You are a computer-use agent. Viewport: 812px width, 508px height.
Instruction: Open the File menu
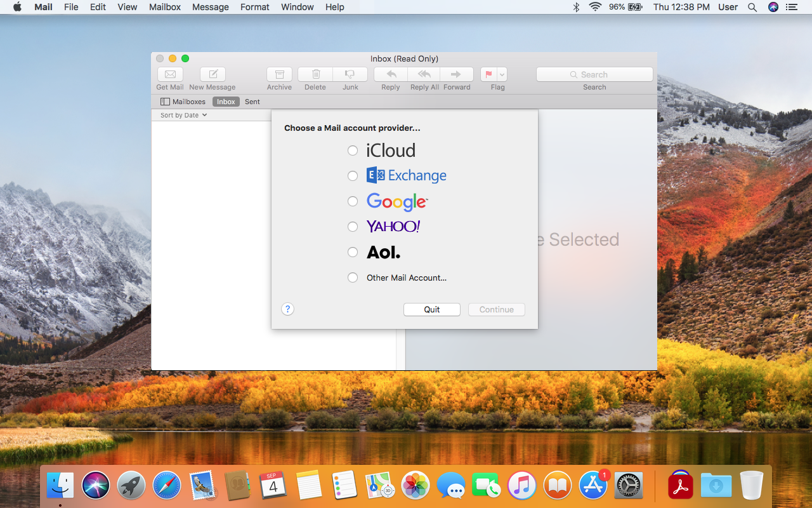click(x=71, y=7)
